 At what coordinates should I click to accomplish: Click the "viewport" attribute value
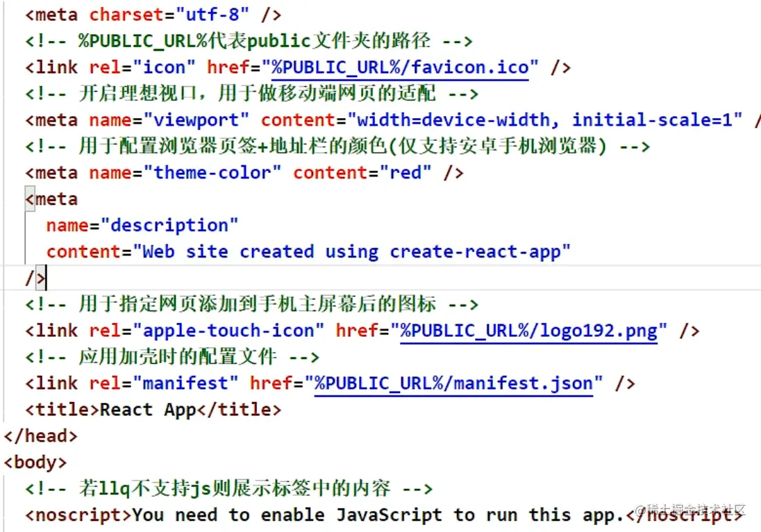[x=196, y=120]
